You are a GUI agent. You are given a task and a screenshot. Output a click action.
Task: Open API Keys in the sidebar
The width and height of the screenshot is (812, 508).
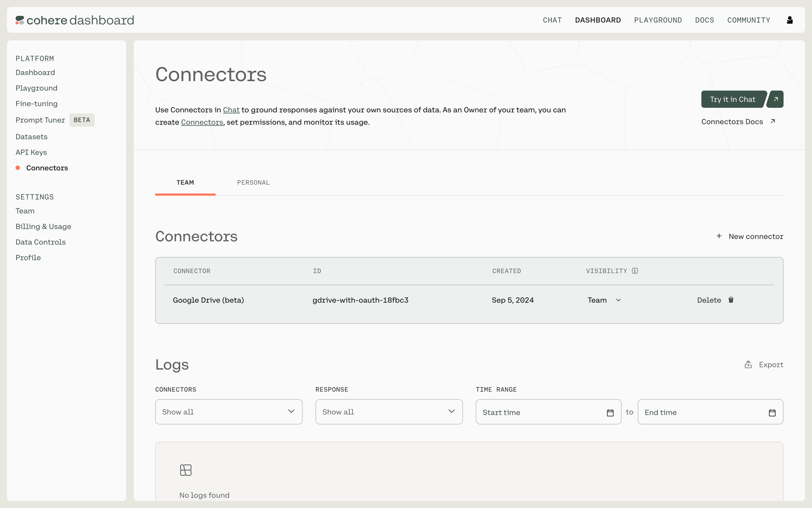point(31,152)
